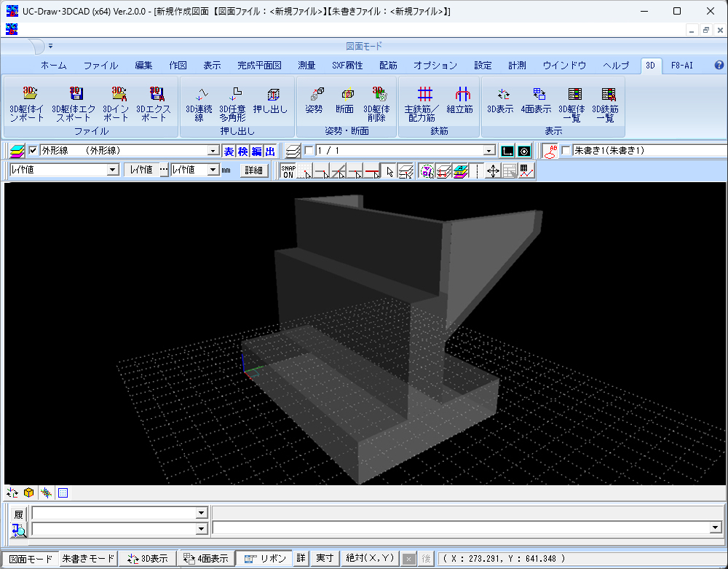Toggle 3D表示 in the status bar

(x=148, y=558)
